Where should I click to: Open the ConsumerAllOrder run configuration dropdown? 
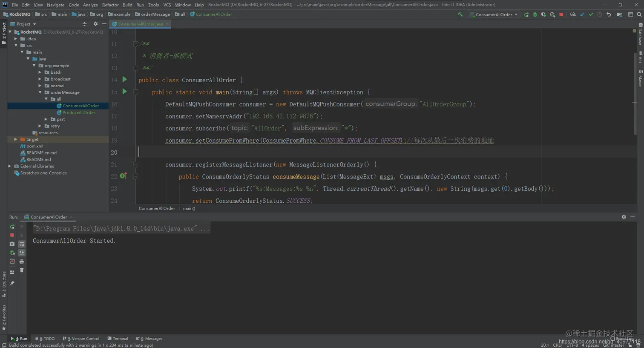(494, 14)
